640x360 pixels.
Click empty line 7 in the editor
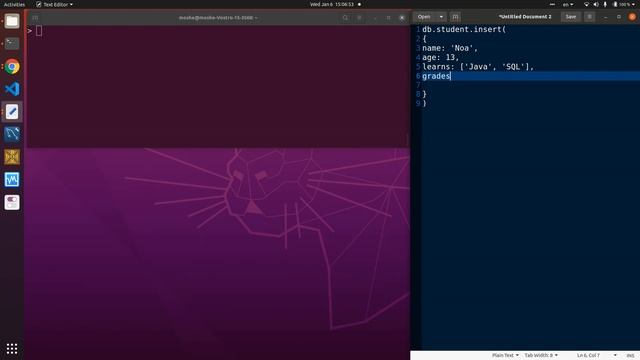pos(531,85)
